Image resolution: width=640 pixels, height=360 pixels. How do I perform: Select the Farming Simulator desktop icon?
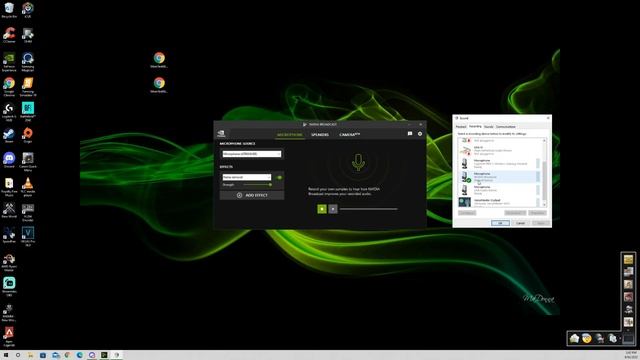point(28,87)
